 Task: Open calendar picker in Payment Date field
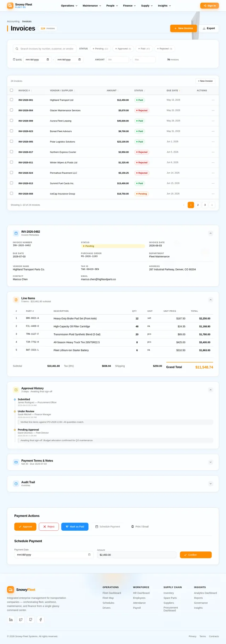point(89,555)
